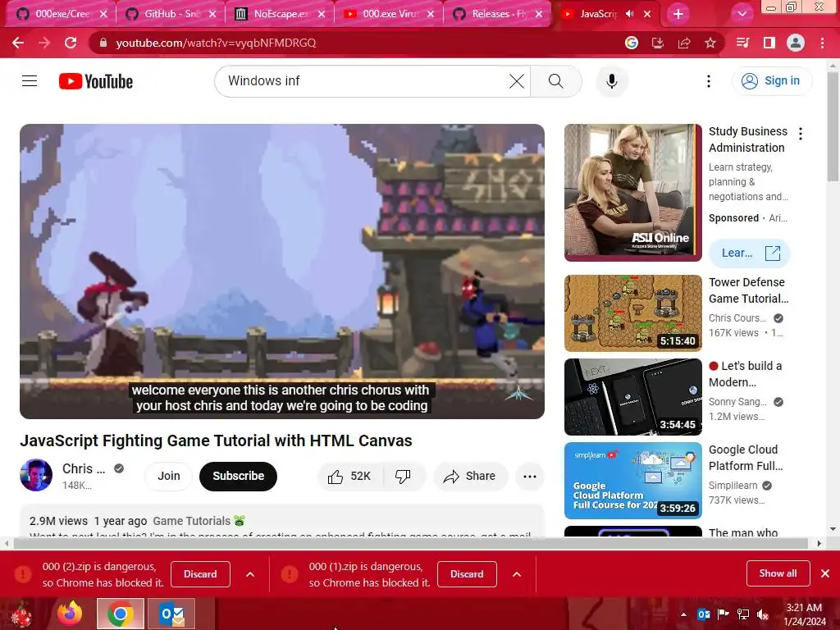Discard the 000 (2).zip download
Screen dimensions: 840x630
point(200,574)
